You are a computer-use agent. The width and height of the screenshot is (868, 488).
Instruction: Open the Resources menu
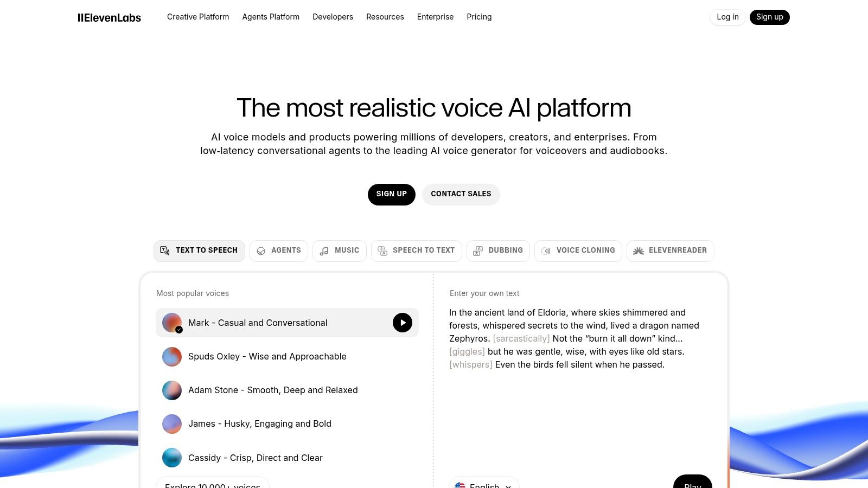(x=385, y=17)
